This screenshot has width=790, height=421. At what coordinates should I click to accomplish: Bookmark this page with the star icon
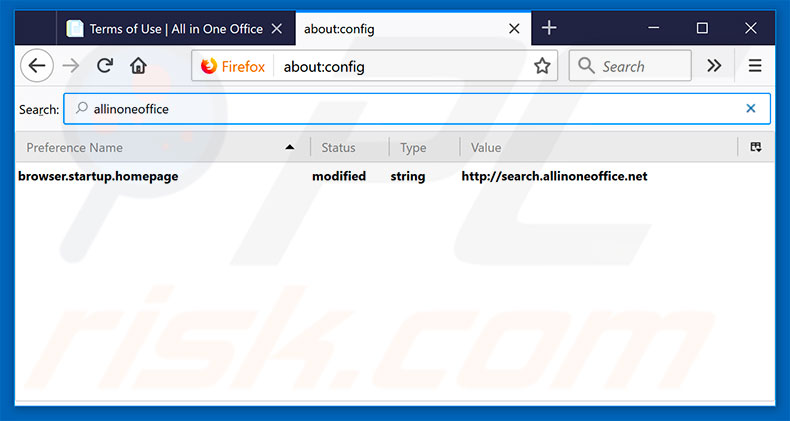[542, 66]
